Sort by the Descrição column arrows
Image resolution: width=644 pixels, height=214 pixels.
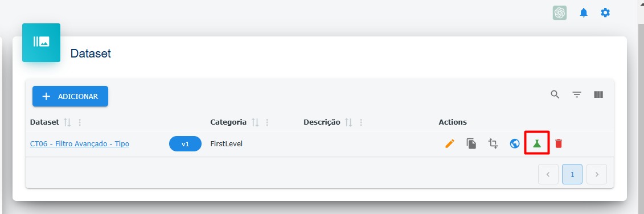pos(348,122)
